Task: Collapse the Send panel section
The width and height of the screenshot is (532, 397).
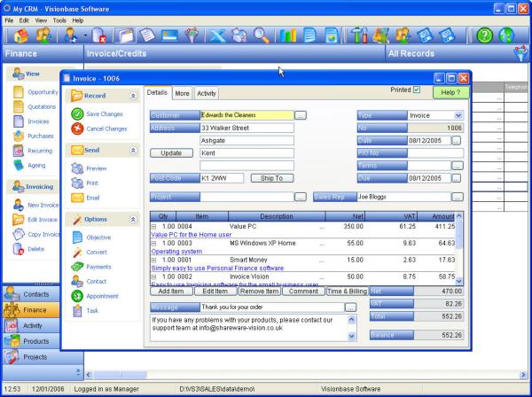Action: pos(133,150)
